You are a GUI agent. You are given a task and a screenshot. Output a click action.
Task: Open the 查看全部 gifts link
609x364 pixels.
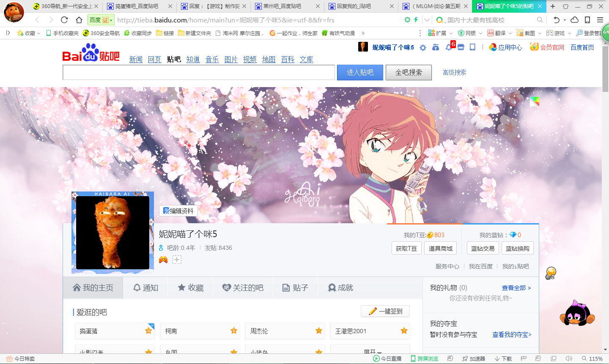pos(516,288)
